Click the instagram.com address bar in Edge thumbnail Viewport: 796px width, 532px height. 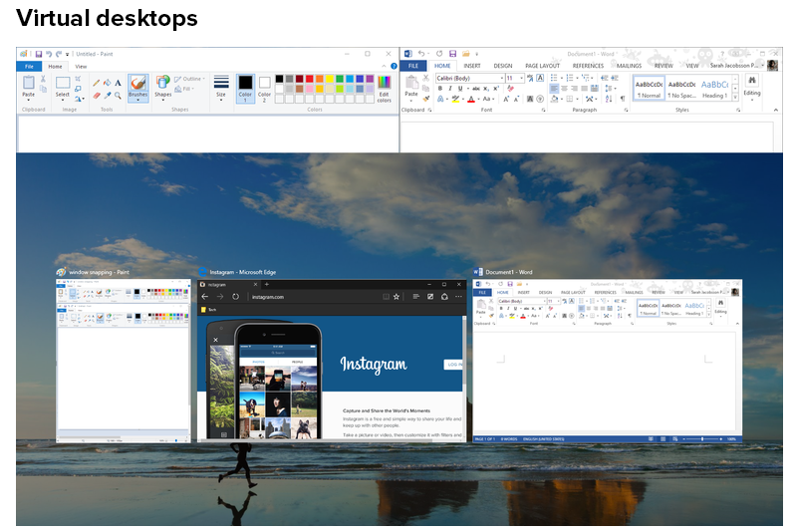point(315,297)
